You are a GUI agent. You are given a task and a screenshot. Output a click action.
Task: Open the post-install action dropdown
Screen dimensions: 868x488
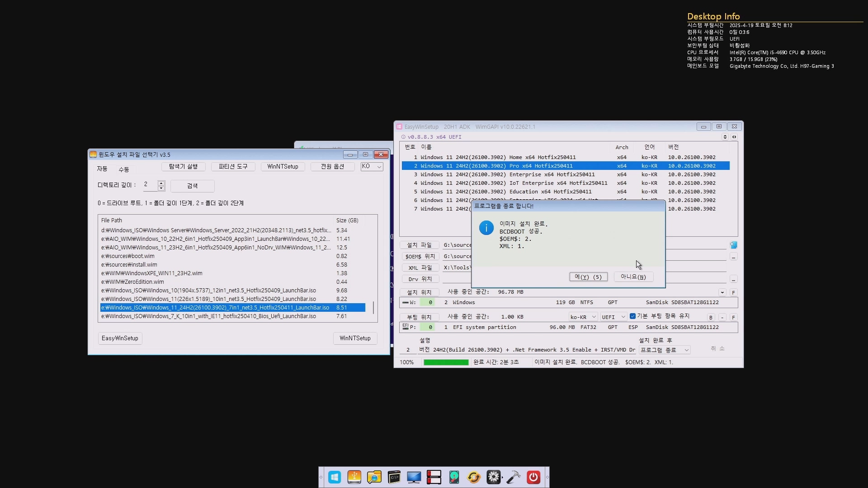pyautogui.click(x=665, y=350)
